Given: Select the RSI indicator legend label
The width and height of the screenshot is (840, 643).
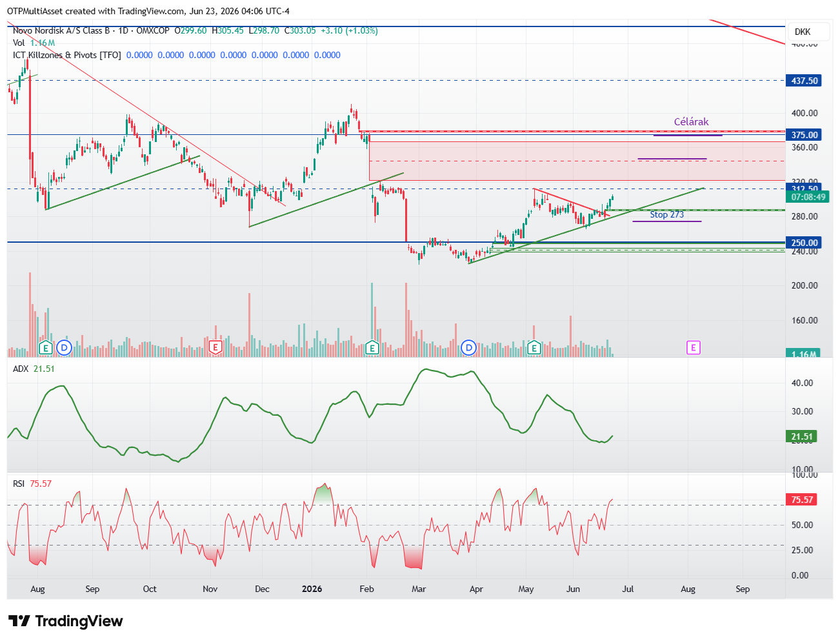Looking at the screenshot, I should tap(19, 484).
